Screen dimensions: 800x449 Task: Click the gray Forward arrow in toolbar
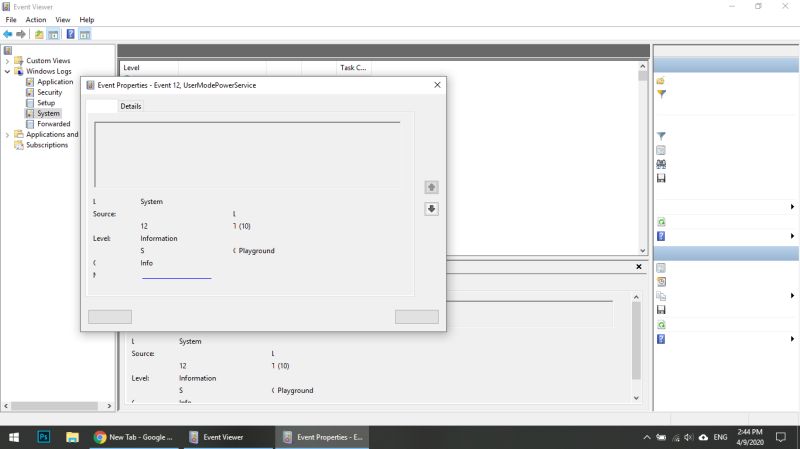21,34
